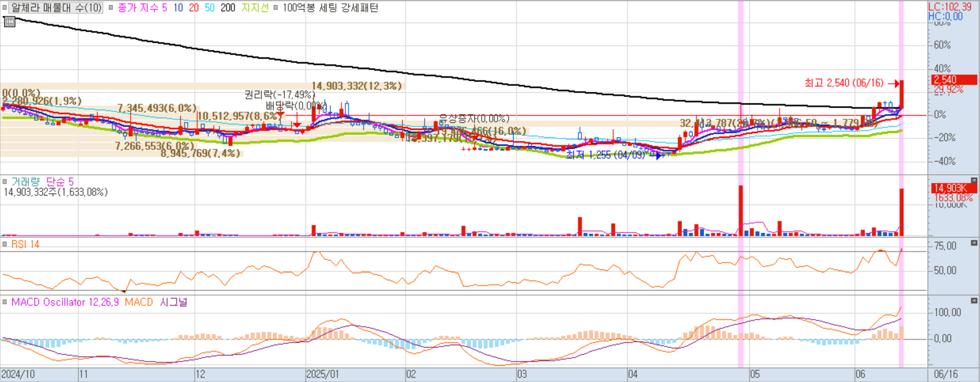Click the marker square before 거래량
Image resolution: width=980 pixels, height=382 pixels.
coord(5,182)
